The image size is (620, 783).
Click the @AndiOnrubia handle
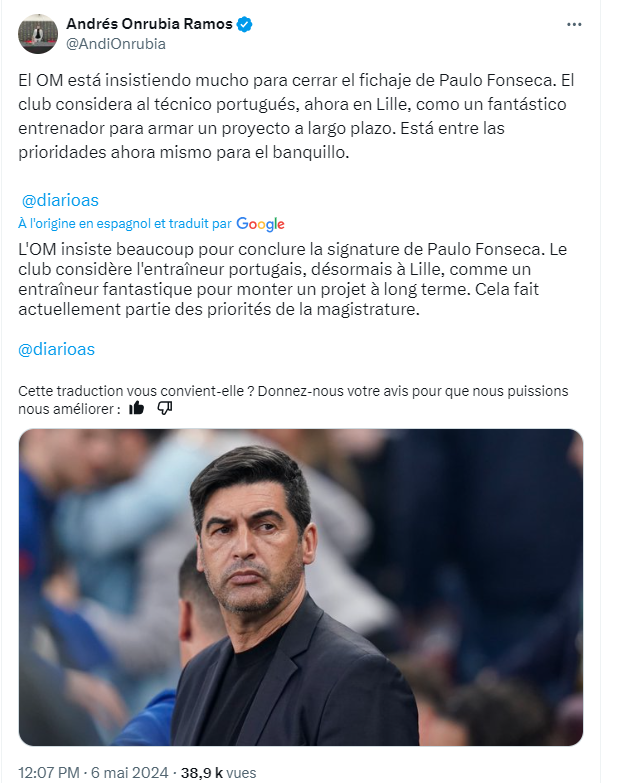(x=116, y=44)
